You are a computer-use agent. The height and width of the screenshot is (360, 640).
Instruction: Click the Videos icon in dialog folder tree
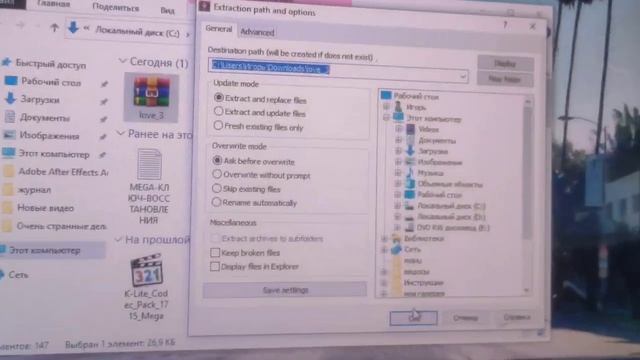[410, 129]
